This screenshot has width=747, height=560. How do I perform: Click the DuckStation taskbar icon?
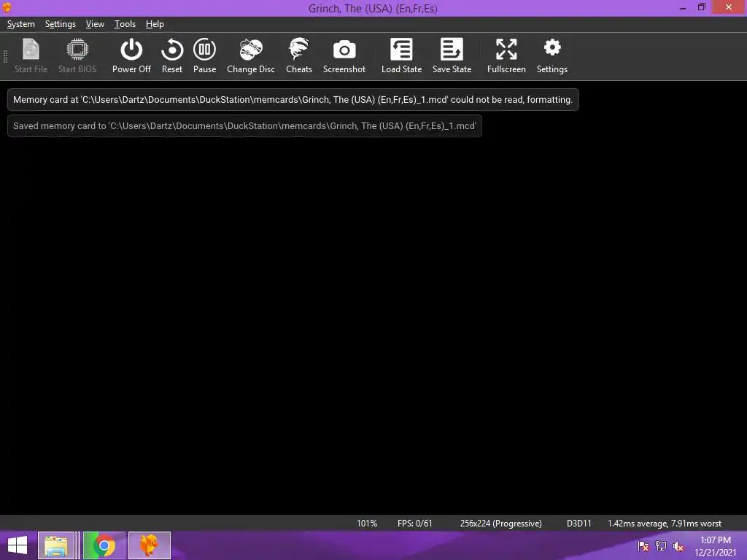pyautogui.click(x=149, y=545)
